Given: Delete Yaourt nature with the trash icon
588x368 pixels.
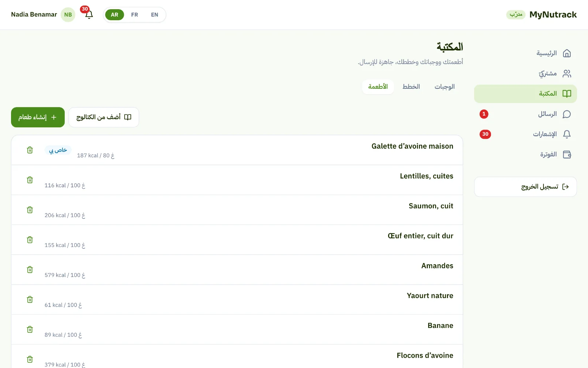Looking at the screenshot, I should click(x=30, y=300).
